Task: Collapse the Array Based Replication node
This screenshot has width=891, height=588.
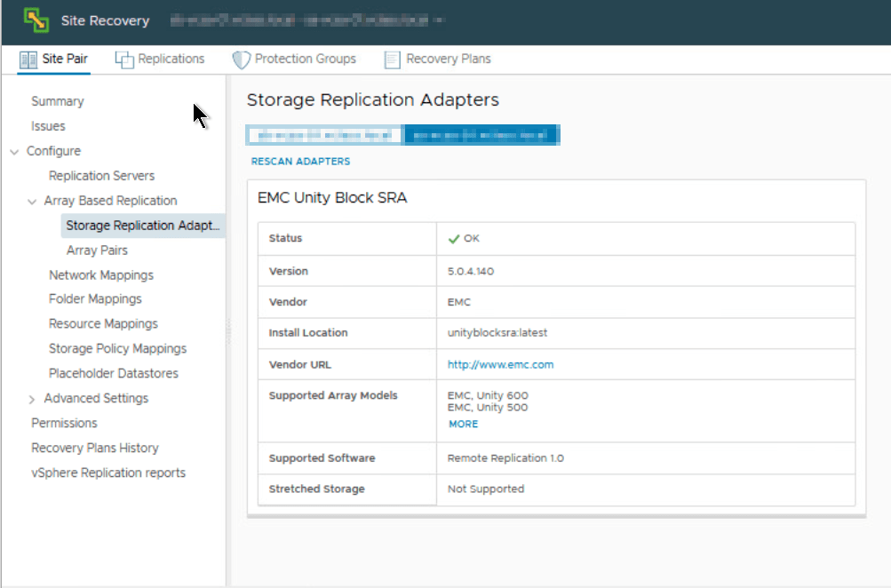Action: click(x=32, y=202)
